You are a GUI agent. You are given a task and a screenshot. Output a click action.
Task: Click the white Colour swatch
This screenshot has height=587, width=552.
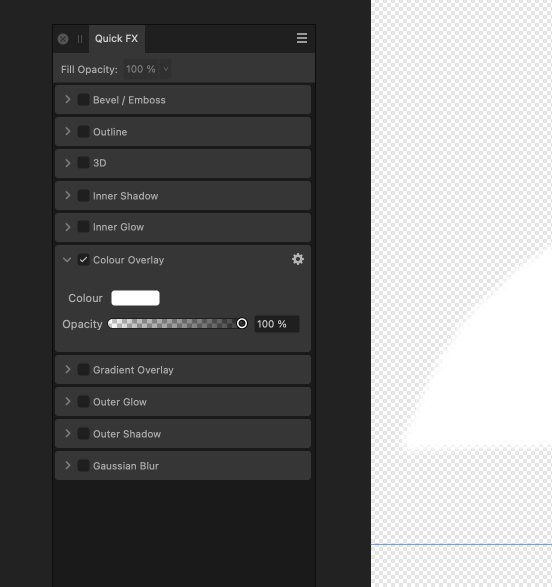click(x=135, y=298)
